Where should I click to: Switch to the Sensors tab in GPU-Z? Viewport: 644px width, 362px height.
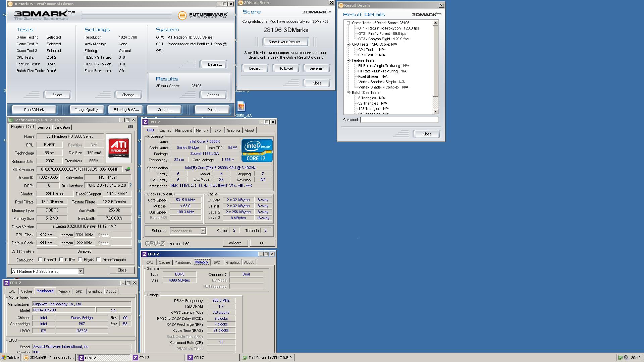44,127
